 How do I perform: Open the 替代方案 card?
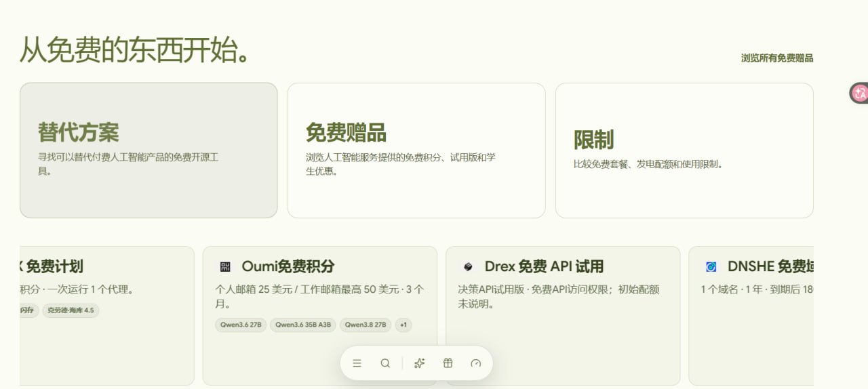[149, 150]
